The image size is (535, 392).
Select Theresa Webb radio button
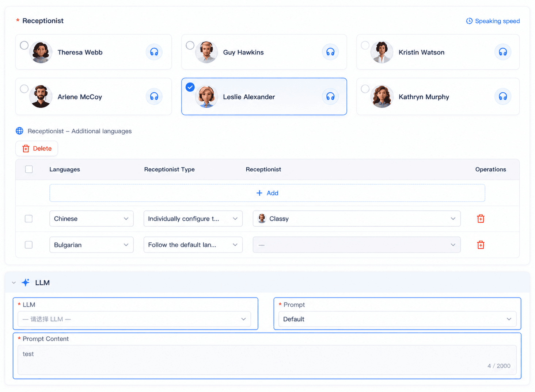(x=24, y=45)
